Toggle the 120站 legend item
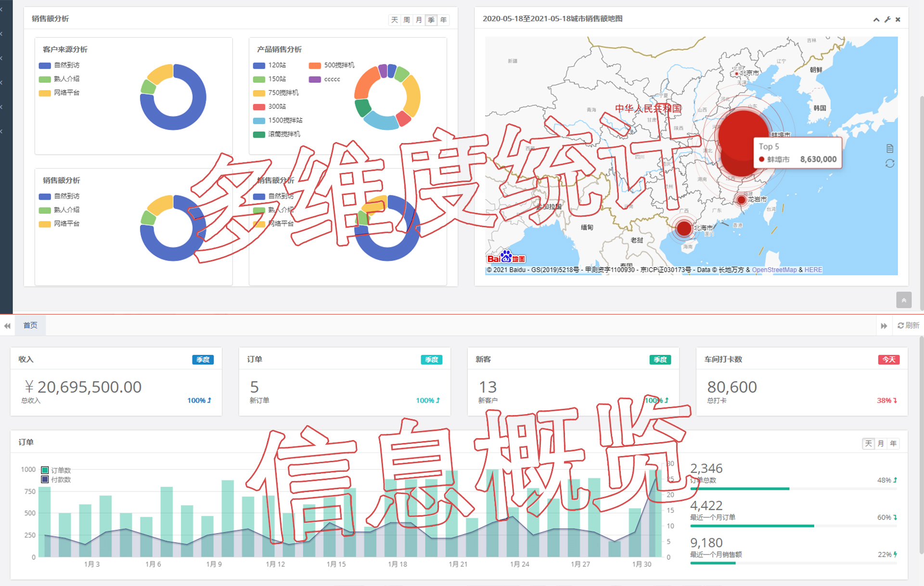 tap(269, 65)
